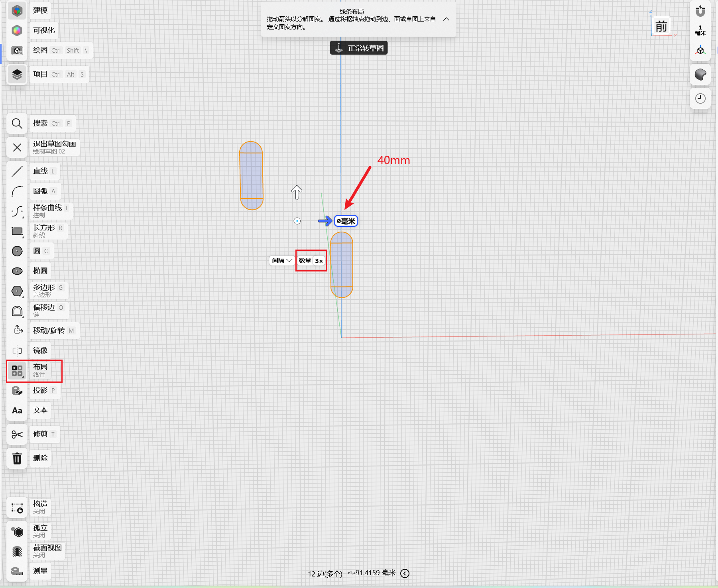Select the Line (直线) tool icon
The image size is (718, 588).
pyautogui.click(x=17, y=171)
